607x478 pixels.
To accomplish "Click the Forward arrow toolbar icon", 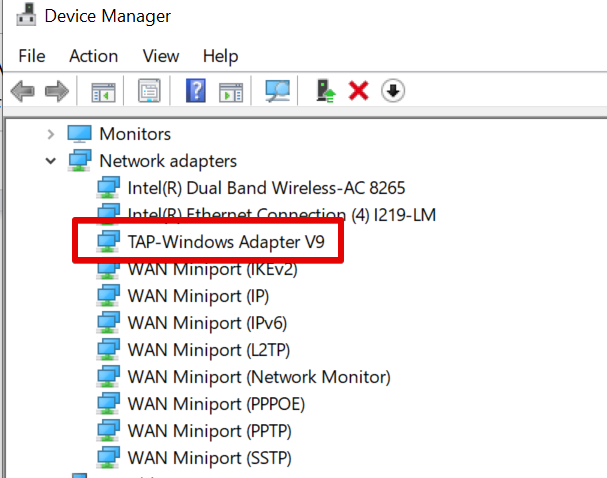I will click(x=57, y=91).
